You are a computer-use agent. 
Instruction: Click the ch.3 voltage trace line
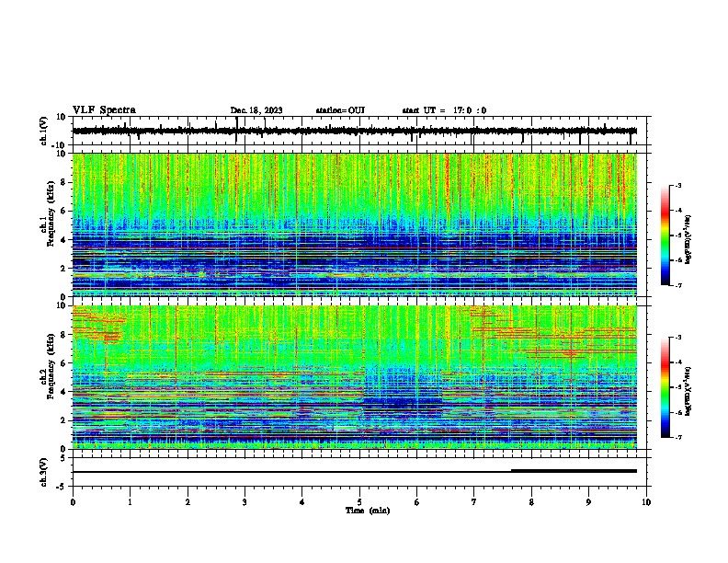tap(354, 472)
